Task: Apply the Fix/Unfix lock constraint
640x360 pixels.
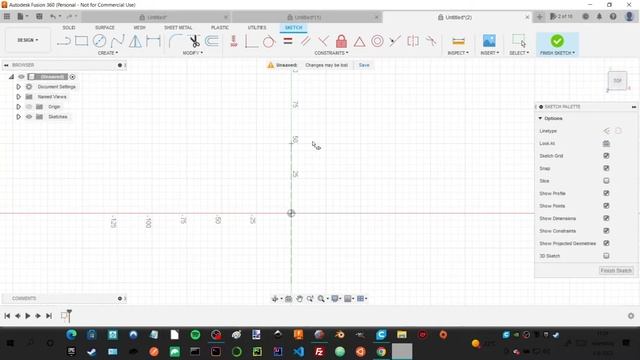Action: [x=341, y=41]
